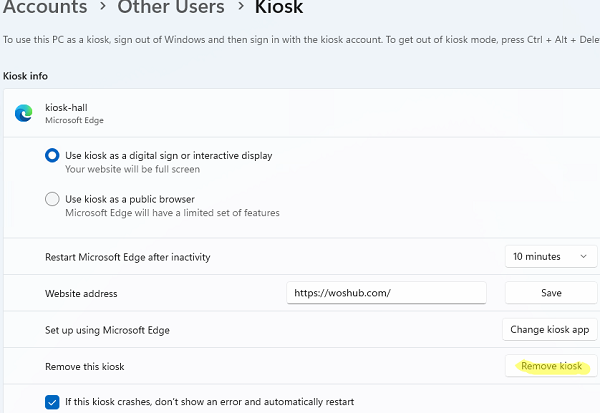This screenshot has height=413, width=600.
Task: Click the 'Restart Microsoft Edge after inactivity' label
Action: 128,257
